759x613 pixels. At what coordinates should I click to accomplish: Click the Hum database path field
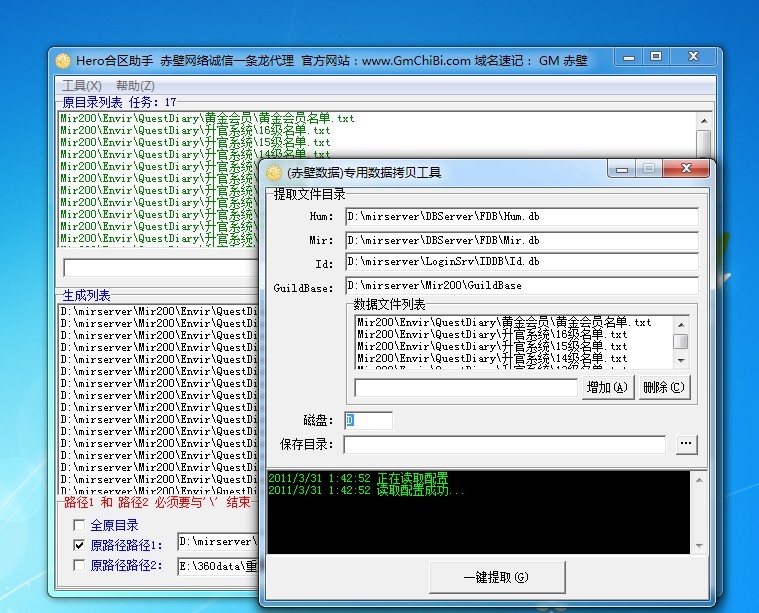(x=520, y=216)
